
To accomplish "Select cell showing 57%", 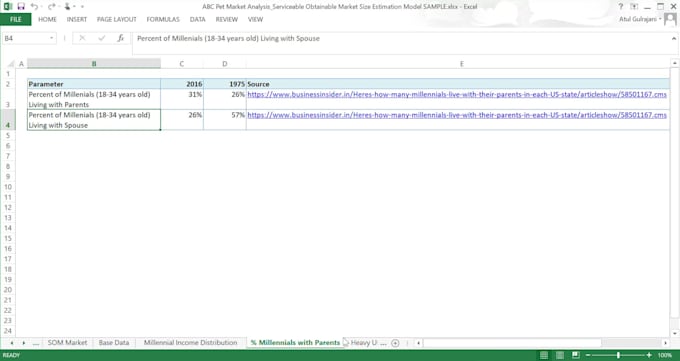I will tap(225, 120).
